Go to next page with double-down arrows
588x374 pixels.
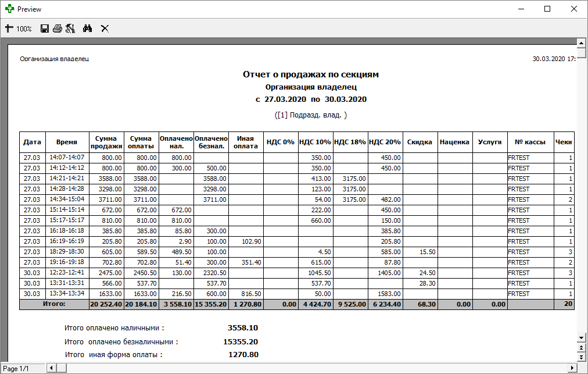pos(579,357)
